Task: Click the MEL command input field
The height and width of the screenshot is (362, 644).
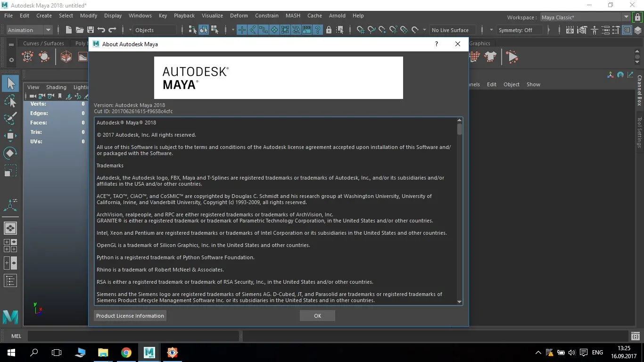Action: pyautogui.click(x=133, y=336)
